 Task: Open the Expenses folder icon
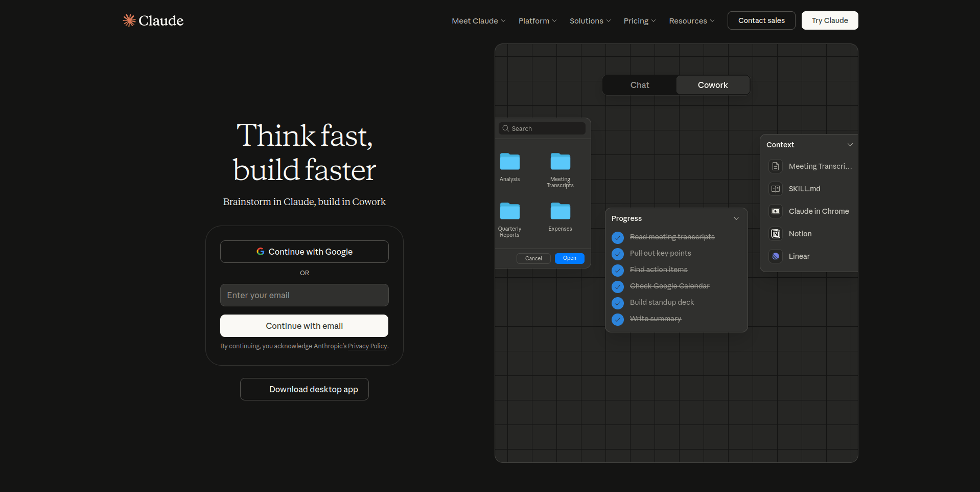pos(560,211)
